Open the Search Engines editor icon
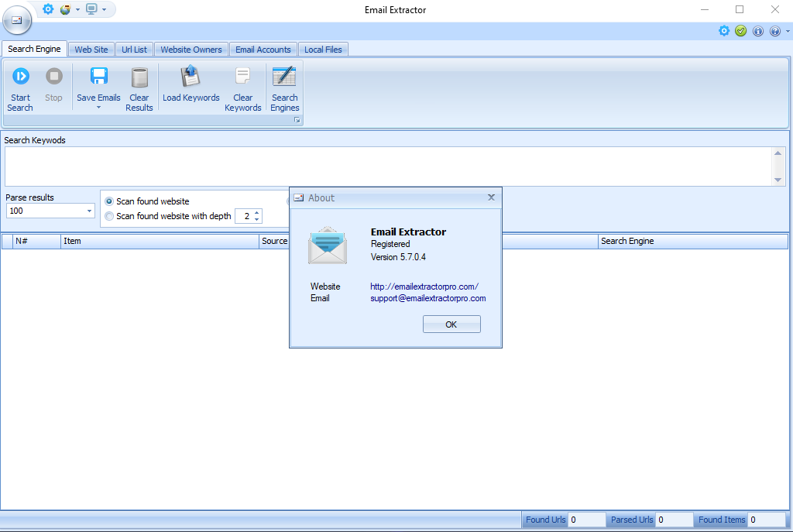The image size is (793, 532). [284, 77]
